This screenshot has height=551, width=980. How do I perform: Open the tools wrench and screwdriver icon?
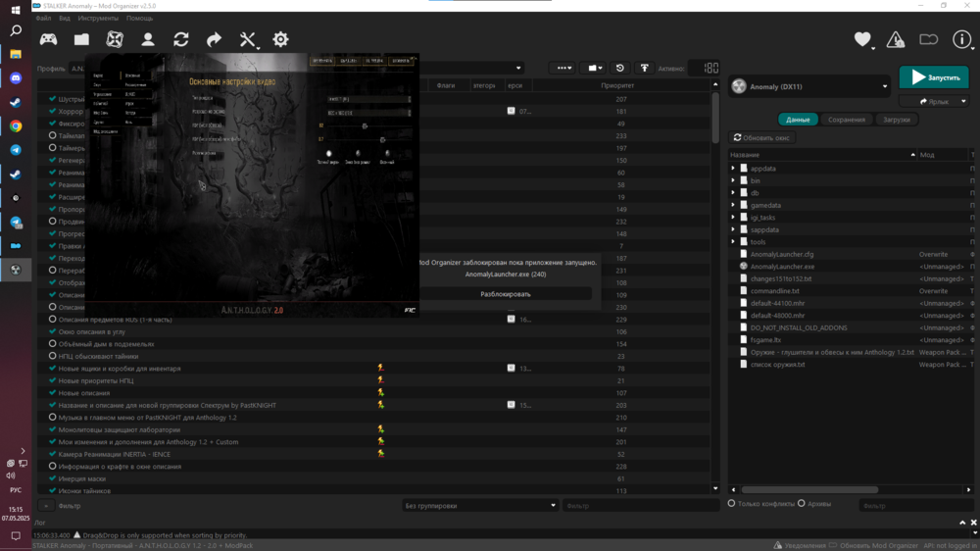pyautogui.click(x=247, y=39)
